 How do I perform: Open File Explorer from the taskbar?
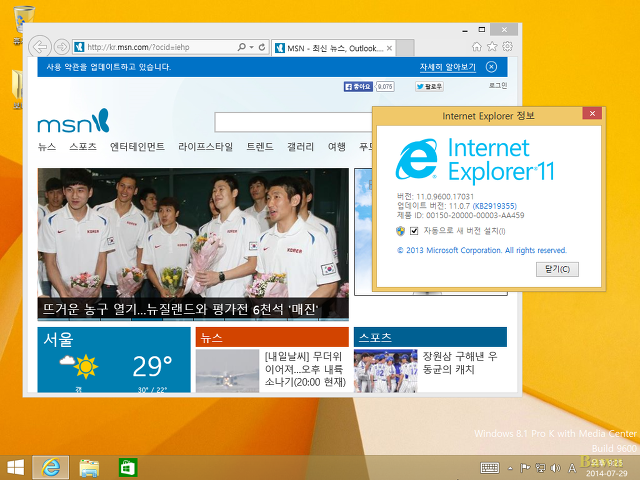[x=89, y=468]
